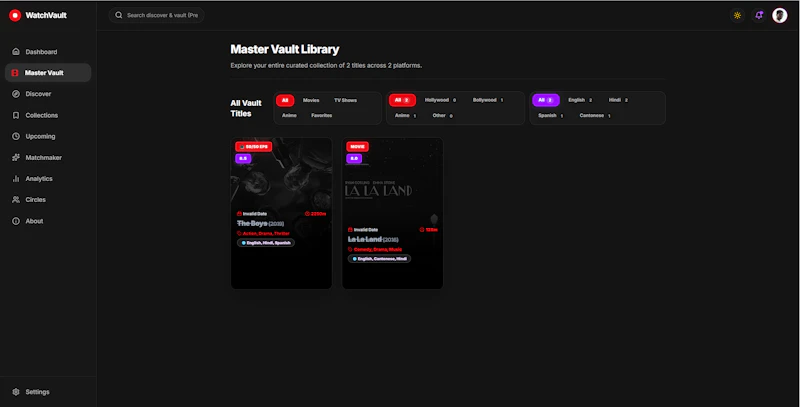
Task: Filter by Hindi language
Action: pos(618,100)
